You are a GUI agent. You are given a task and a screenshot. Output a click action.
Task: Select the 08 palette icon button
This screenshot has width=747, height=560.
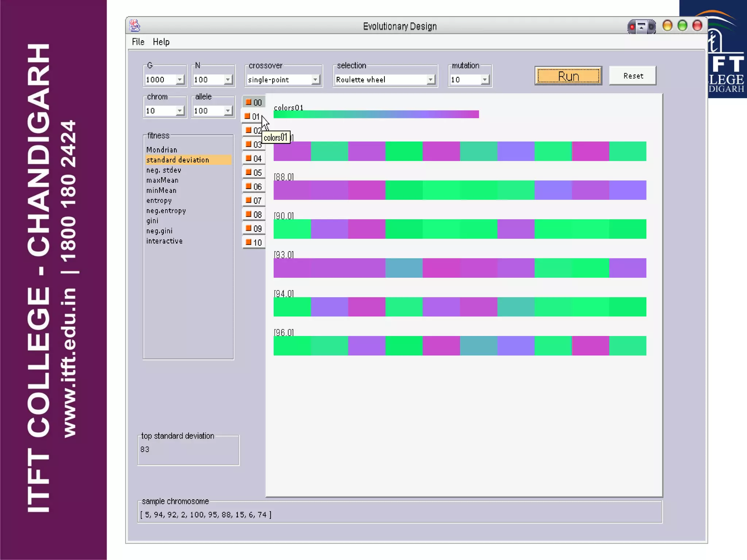point(253,214)
